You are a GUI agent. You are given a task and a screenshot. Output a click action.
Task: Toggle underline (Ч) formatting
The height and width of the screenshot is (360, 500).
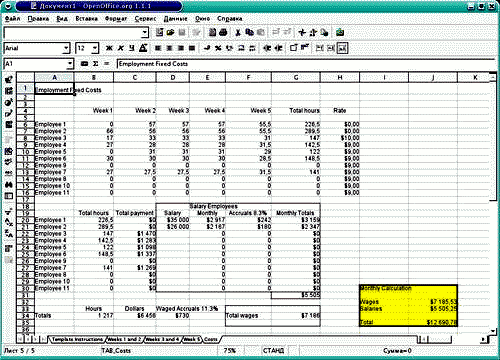click(x=132, y=48)
